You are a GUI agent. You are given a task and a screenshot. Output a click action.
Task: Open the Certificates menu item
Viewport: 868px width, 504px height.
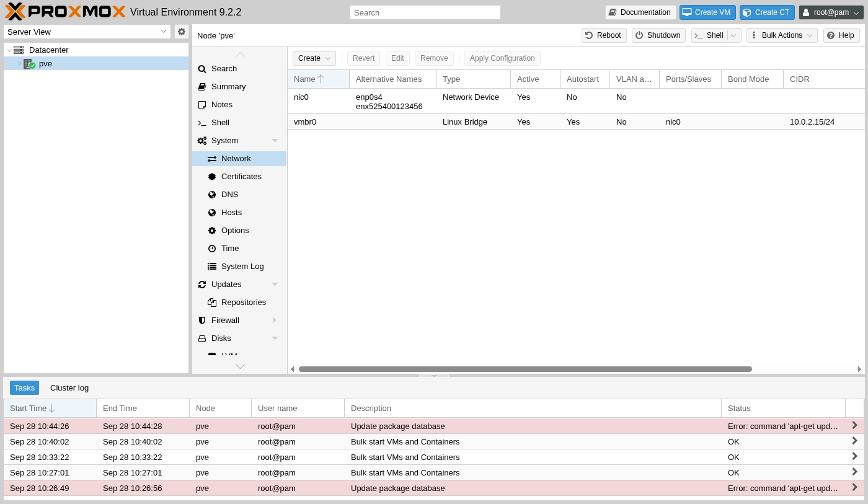coord(239,177)
